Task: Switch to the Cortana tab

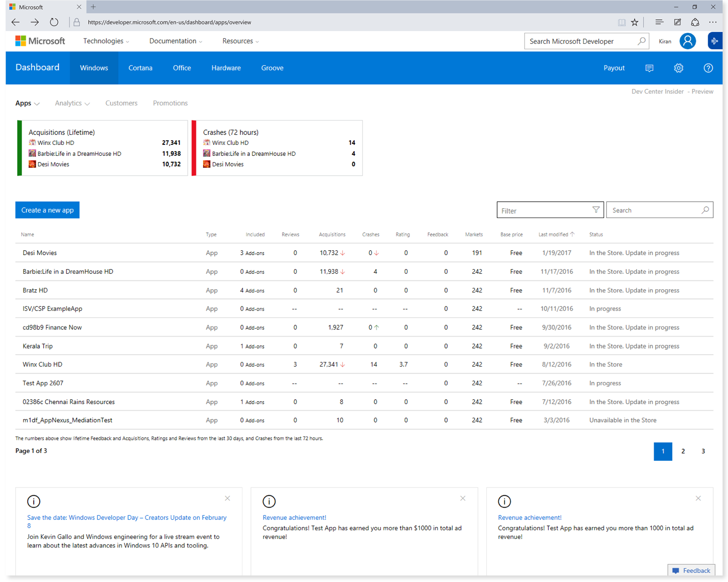Action: (x=140, y=68)
